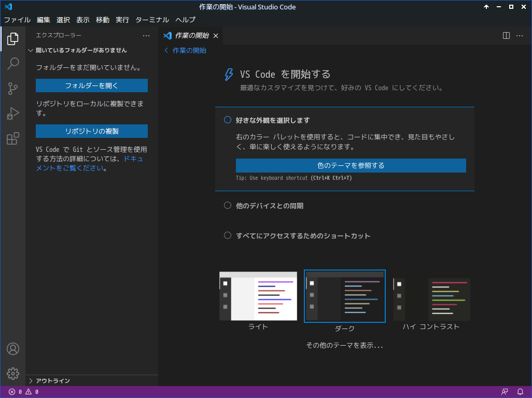
Task: Click the エクスプローラー panel title
Action: point(59,35)
